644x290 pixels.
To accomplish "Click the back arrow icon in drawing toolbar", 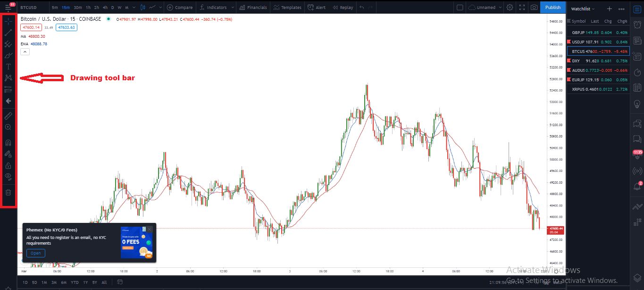I will 8,101.
